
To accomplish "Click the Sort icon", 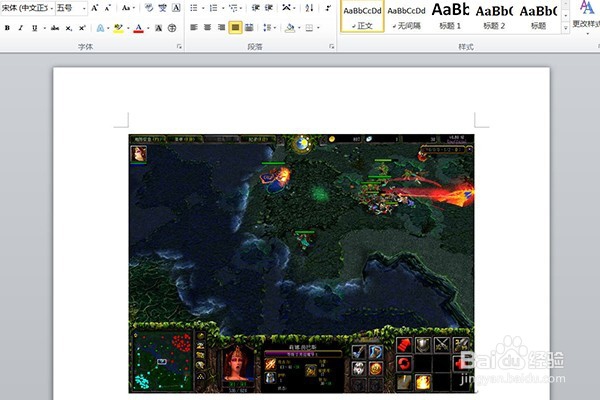I will (x=309, y=8).
